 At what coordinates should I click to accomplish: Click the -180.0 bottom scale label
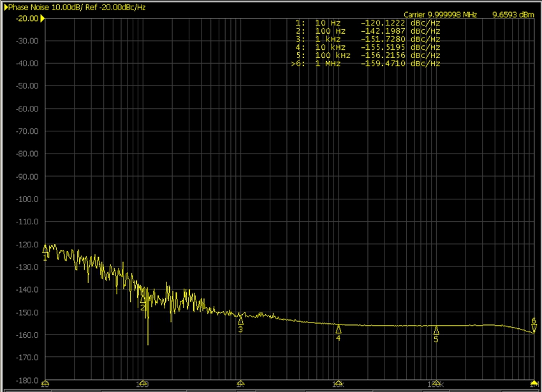point(27,381)
